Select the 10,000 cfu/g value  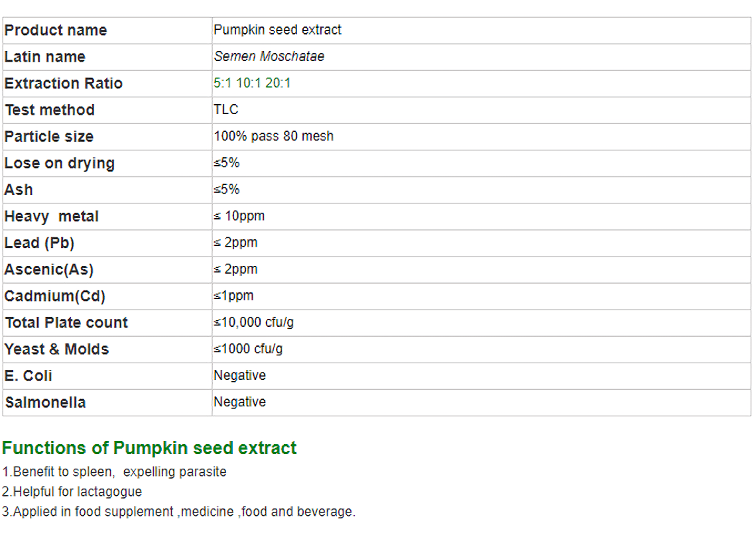point(253,322)
